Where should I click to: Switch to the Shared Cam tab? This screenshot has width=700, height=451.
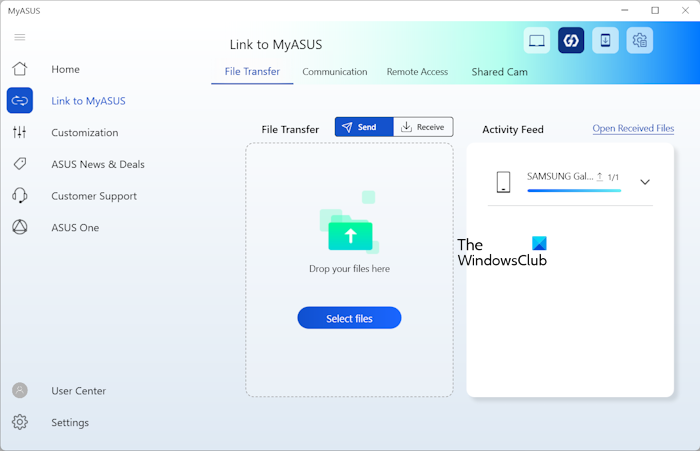tap(500, 72)
